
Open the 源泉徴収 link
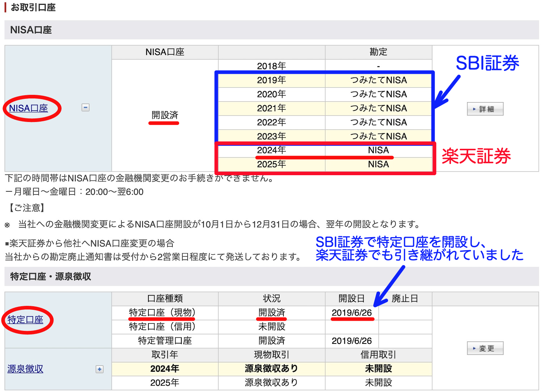click(25, 369)
